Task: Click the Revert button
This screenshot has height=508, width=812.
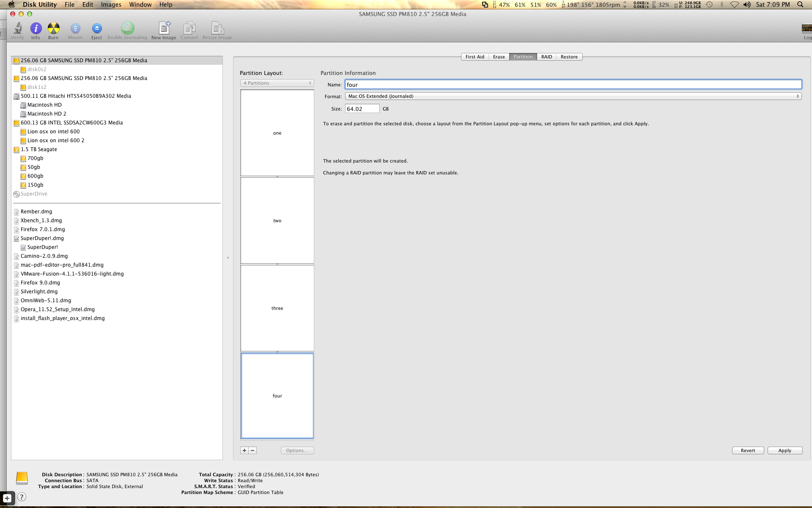Action: click(x=748, y=450)
